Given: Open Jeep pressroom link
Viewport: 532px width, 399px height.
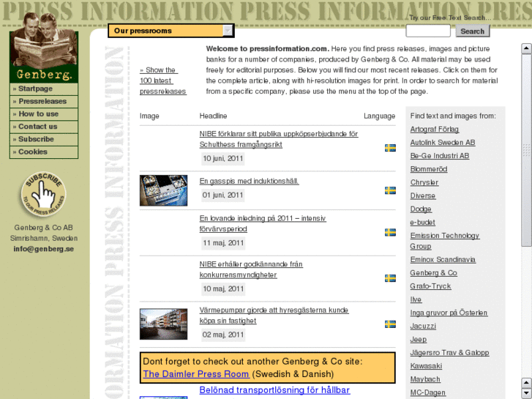Looking at the screenshot, I should (419, 339).
